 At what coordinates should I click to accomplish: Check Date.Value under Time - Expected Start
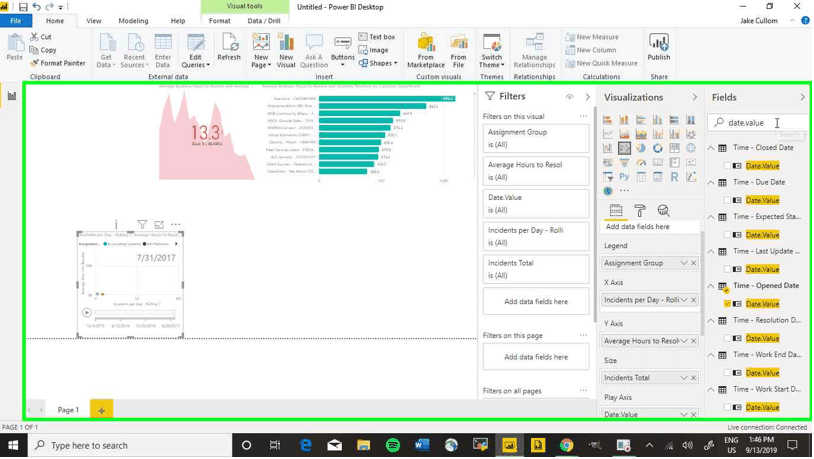(727, 235)
